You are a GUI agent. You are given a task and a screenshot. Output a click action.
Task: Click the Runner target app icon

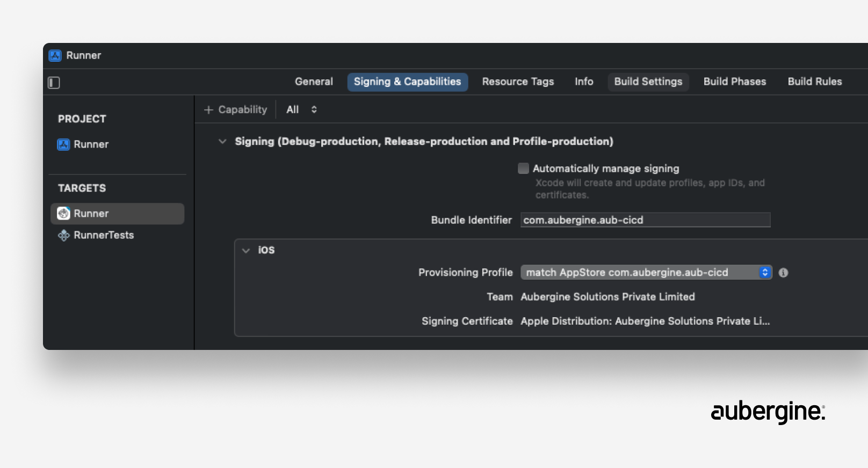pyautogui.click(x=63, y=214)
